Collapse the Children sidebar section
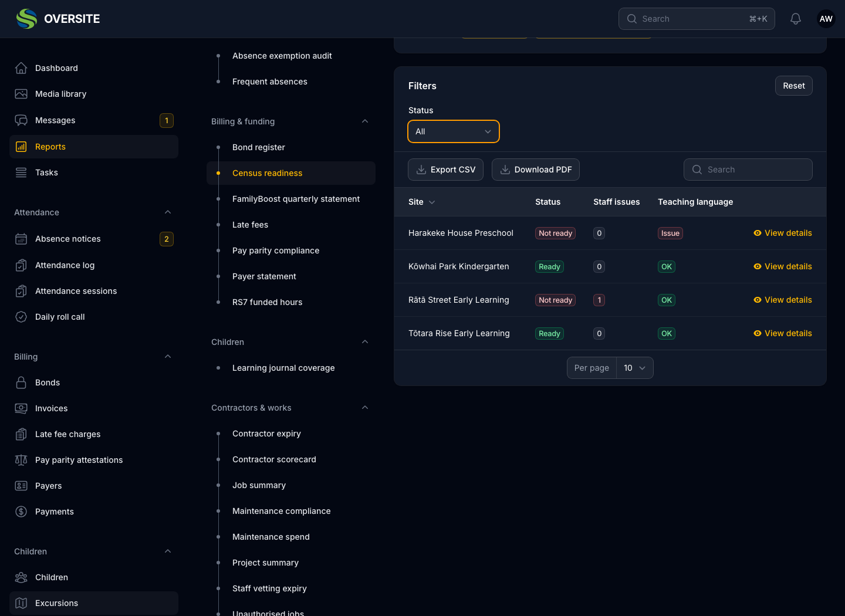 pos(168,551)
